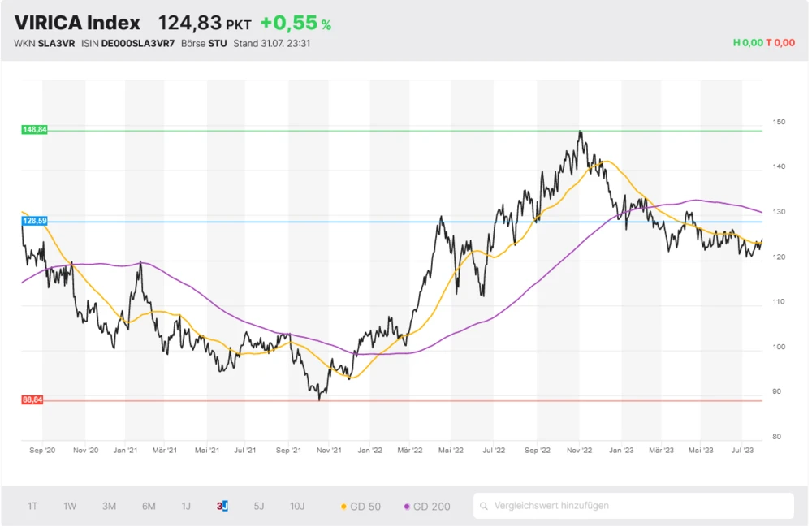The width and height of the screenshot is (812, 531).
Task: Select the 3M time period
Action: [109, 507]
